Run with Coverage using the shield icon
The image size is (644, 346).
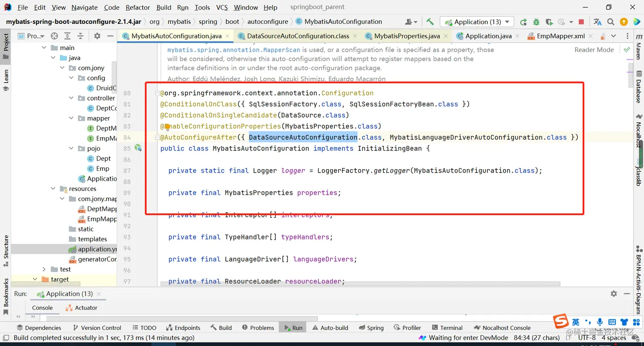[x=549, y=22]
